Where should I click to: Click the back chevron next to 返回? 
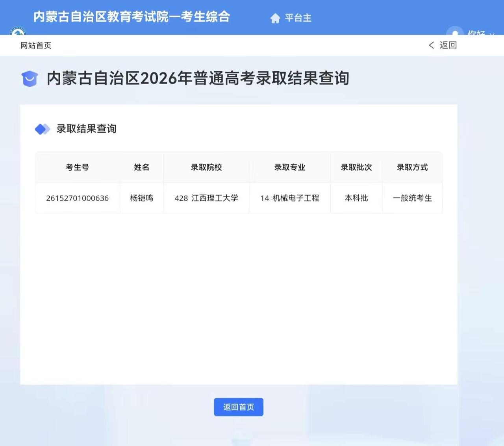point(432,45)
